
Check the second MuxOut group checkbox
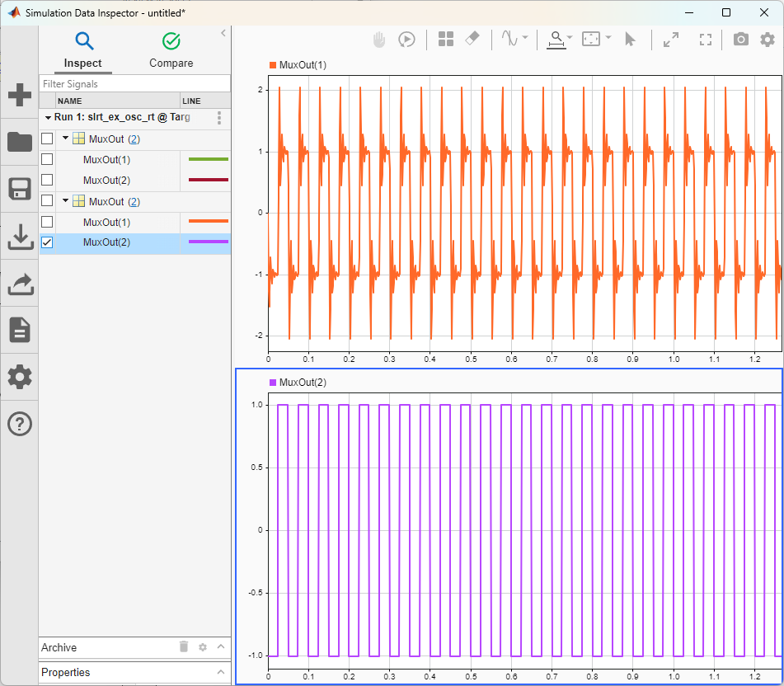tap(48, 200)
